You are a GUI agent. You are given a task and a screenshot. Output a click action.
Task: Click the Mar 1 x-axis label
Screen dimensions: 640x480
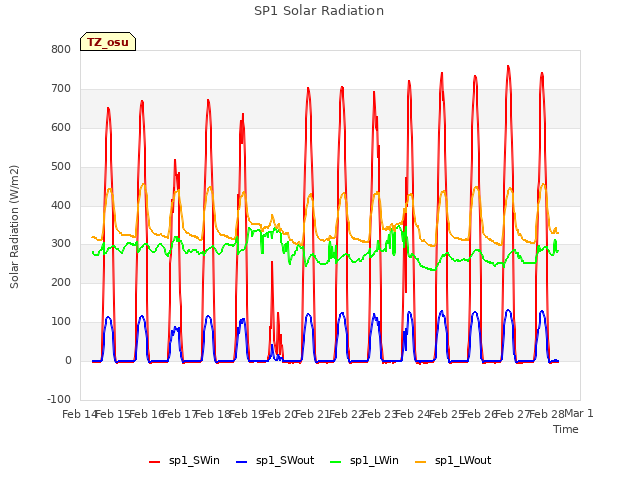click(579, 413)
